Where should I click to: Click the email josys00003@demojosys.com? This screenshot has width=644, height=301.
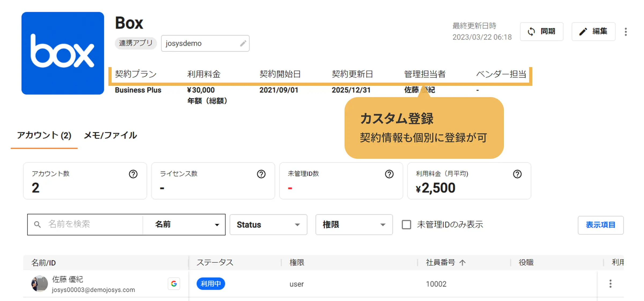click(x=93, y=290)
